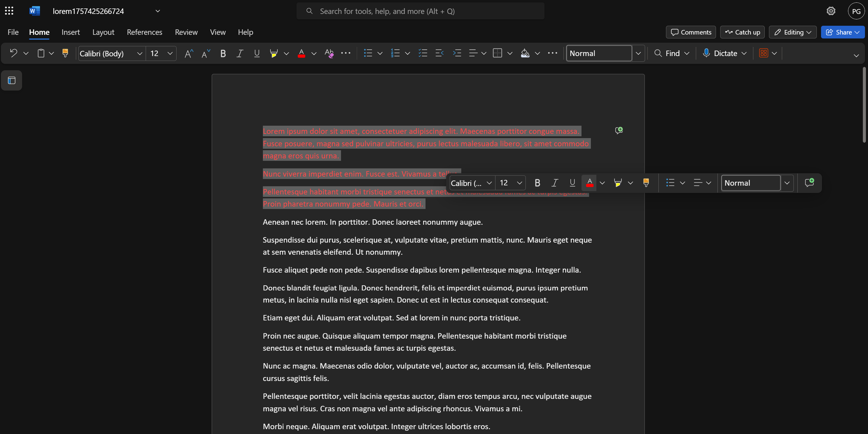Screen dimensions: 868x434
Task: Expand the Calibri (Body) font dropdown
Action: (140, 53)
